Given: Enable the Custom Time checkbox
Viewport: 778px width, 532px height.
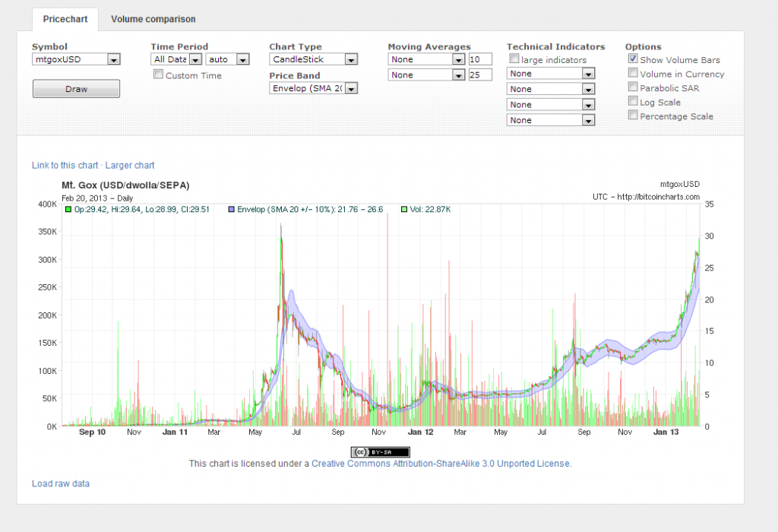Looking at the screenshot, I should tap(158, 74).
